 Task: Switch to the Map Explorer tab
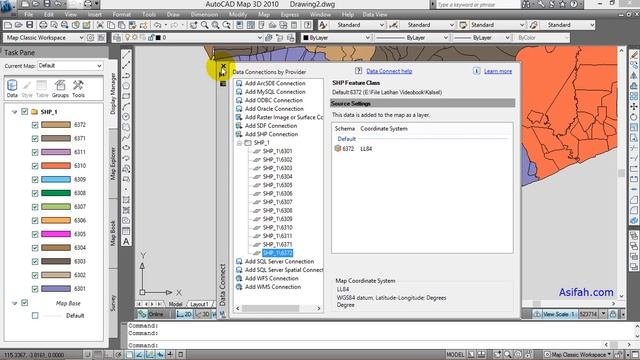pos(113,163)
